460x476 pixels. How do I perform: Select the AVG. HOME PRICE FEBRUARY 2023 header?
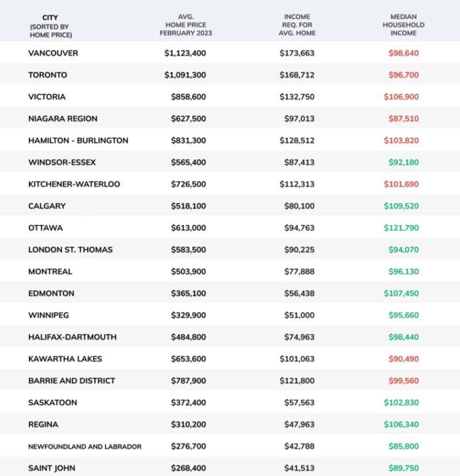point(186,25)
